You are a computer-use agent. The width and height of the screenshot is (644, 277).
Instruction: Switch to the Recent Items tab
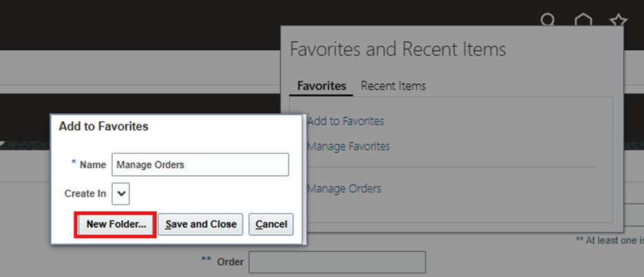pyautogui.click(x=393, y=86)
